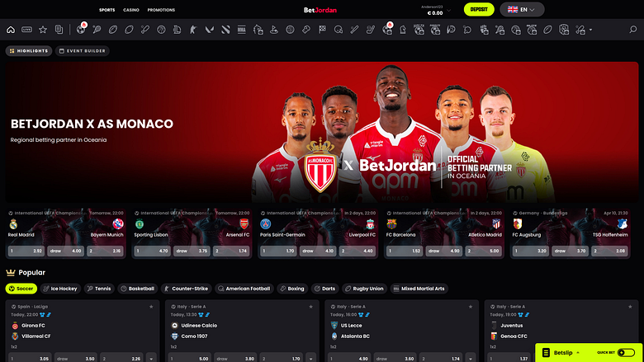Select the tennis racket sport icon

tap(97, 30)
